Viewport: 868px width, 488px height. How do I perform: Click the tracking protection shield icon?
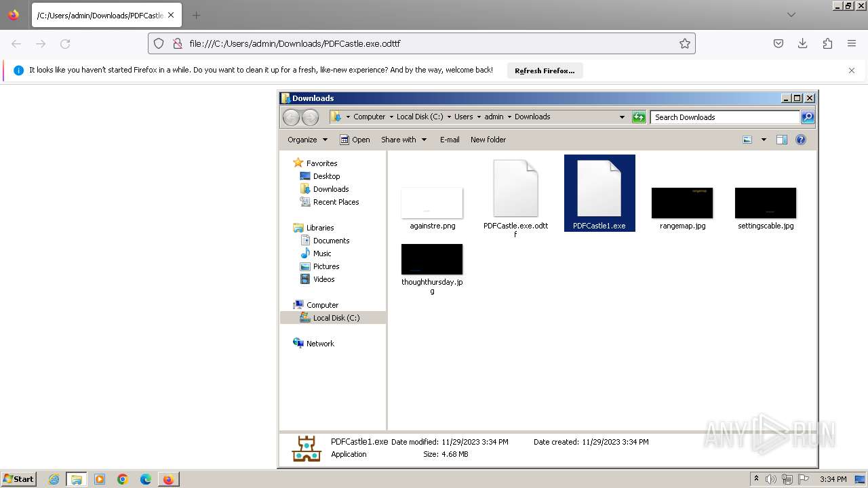[x=159, y=43]
